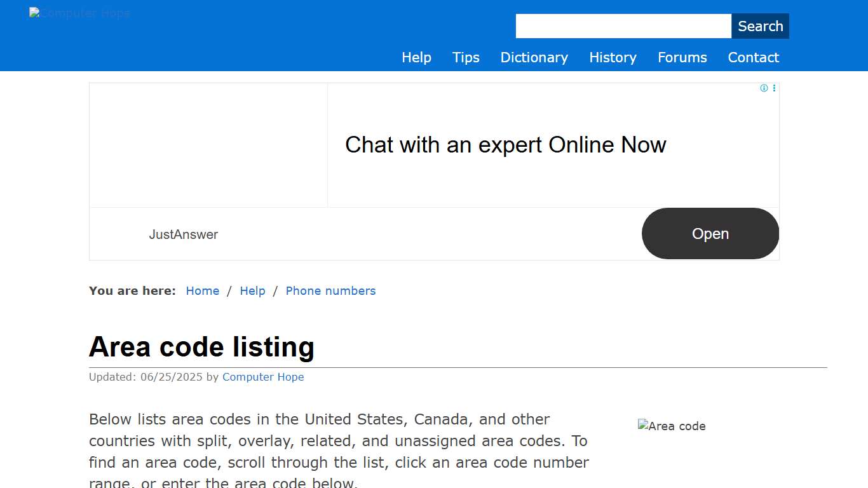The image size is (868, 488).
Task: Follow the Help breadcrumb link
Action: tap(252, 290)
